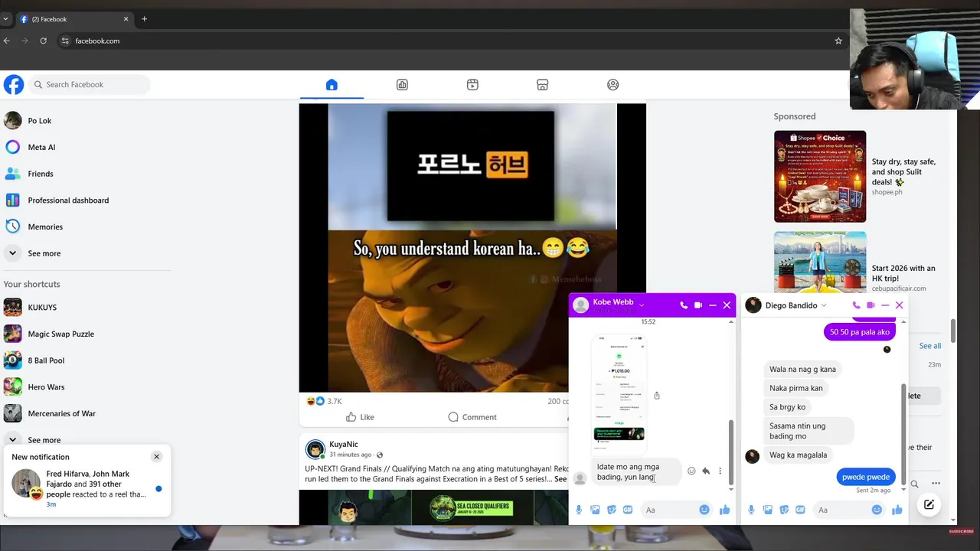Open emoji picker in Diego Bandido chat

(877, 510)
